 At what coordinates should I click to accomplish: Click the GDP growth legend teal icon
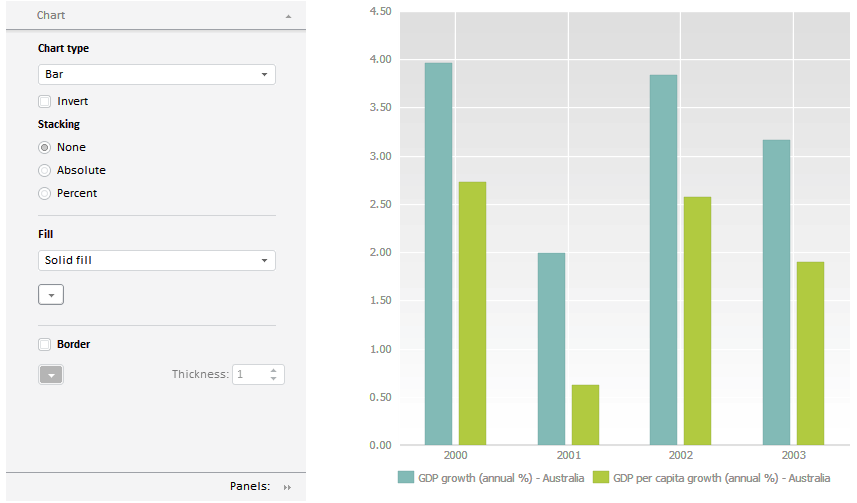click(x=406, y=478)
